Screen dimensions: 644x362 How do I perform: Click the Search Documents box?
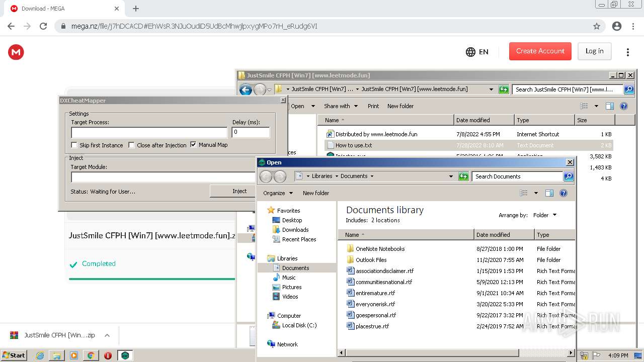pyautogui.click(x=517, y=176)
